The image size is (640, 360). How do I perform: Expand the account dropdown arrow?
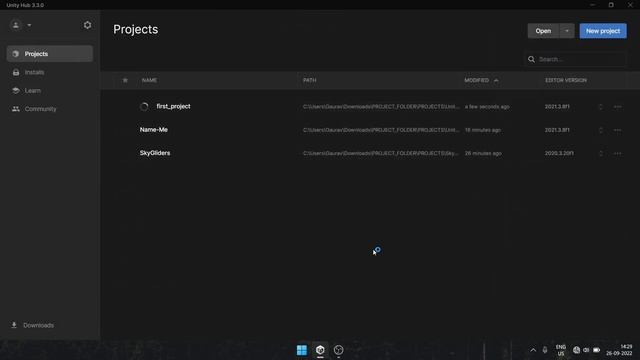(29, 25)
